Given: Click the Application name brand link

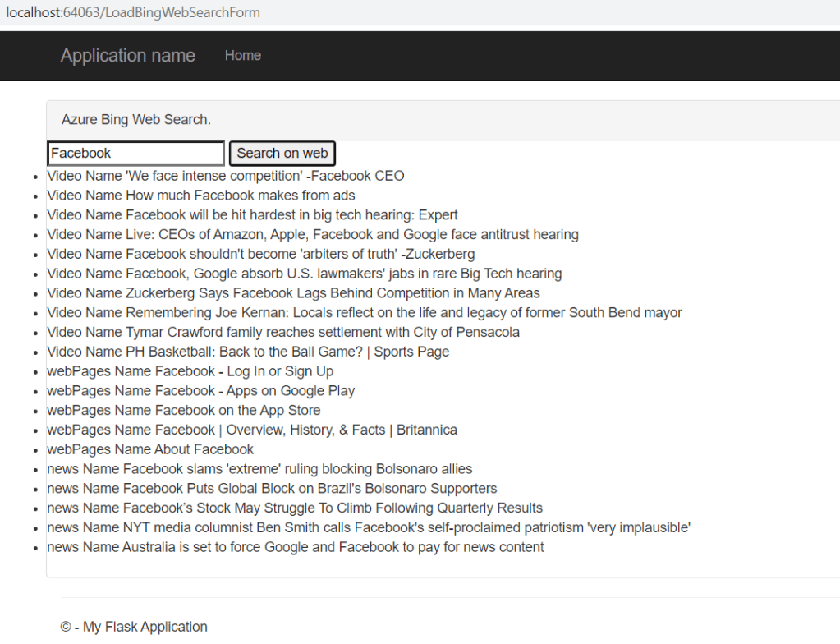Looking at the screenshot, I should [127, 56].
